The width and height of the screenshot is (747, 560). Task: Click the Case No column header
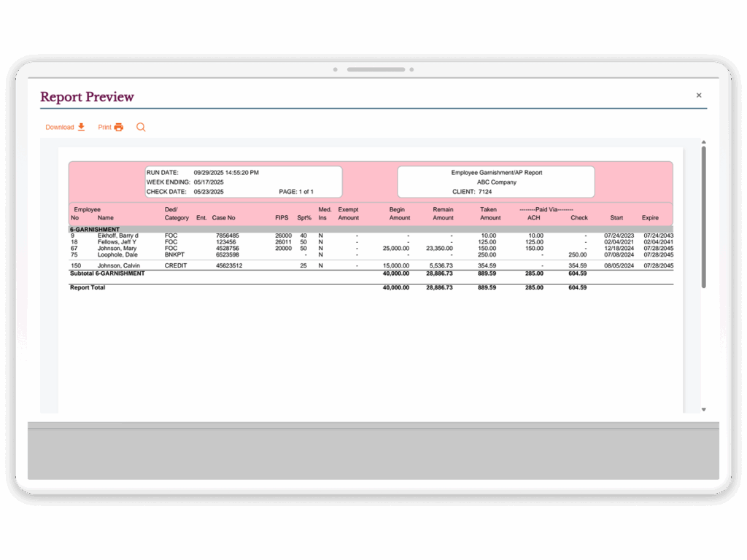tap(223, 217)
